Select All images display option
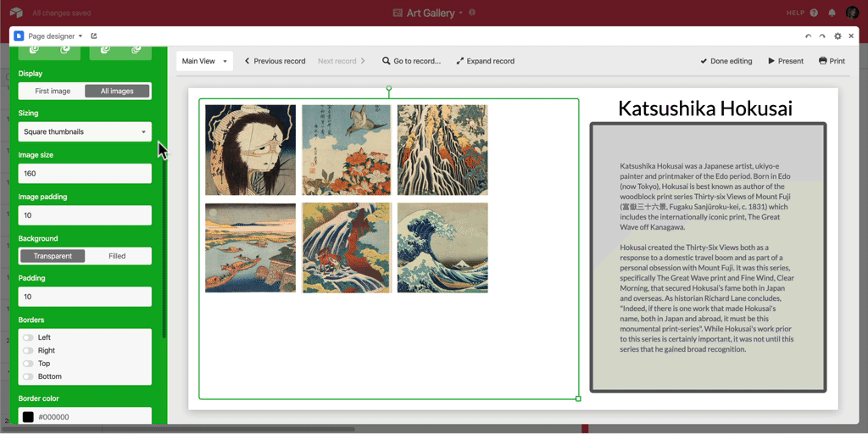Screen dimensions: 868x434 (117, 91)
